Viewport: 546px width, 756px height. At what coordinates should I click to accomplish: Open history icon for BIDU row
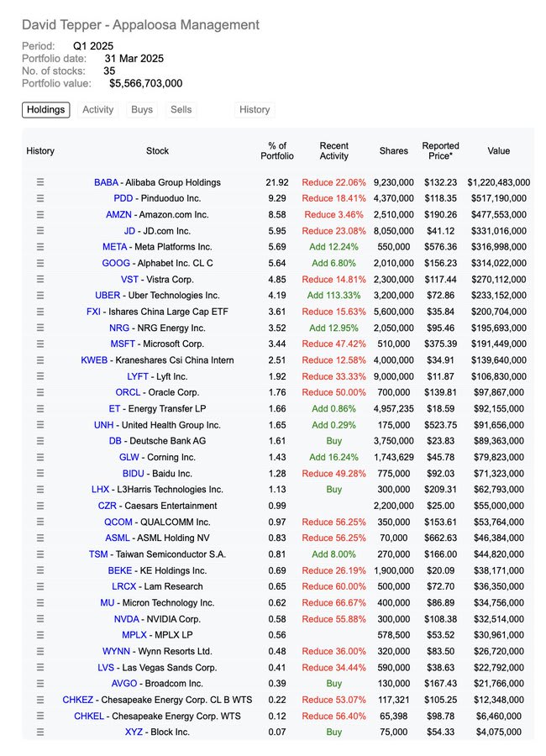(40, 474)
